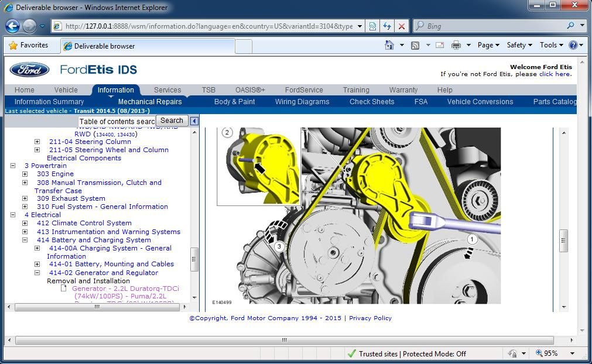Image resolution: width=592 pixels, height=364 pixels.
Task: Open 413 Instrumentation and Warning Systems link
Action: click(108, 232)
